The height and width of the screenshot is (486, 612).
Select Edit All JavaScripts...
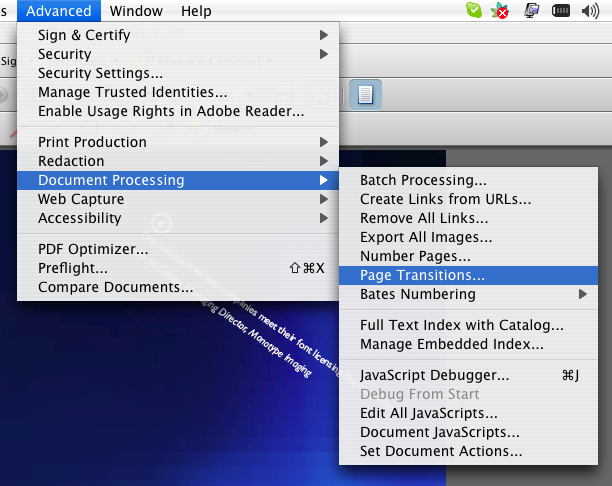point(468,413)
